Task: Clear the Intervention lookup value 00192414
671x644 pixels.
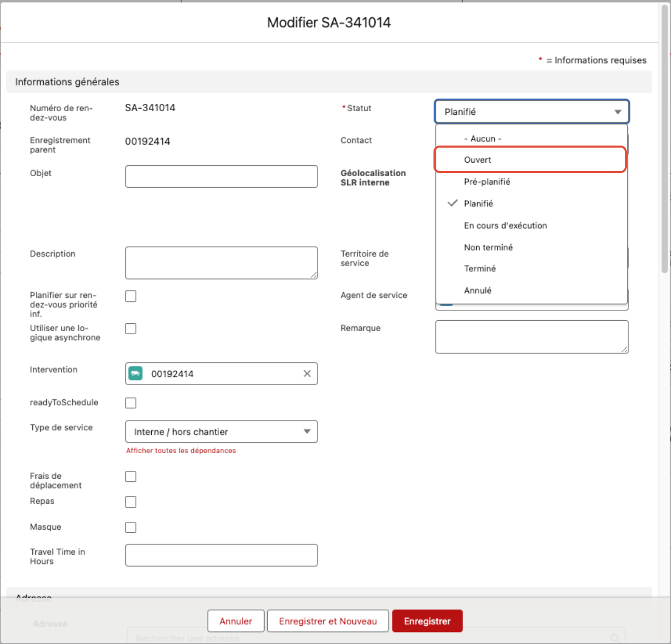Action: 307,374
